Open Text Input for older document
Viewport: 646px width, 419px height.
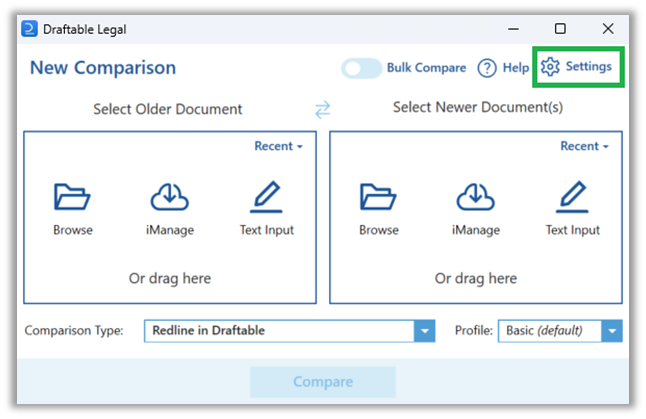(267, 209)
